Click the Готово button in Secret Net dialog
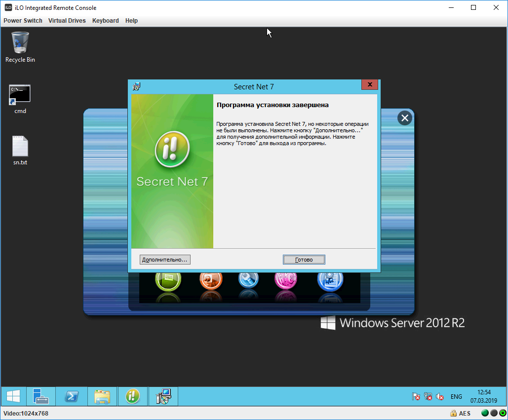Image resolution: width=508 pixels, height=420 pixels. [x=304, y=260]
